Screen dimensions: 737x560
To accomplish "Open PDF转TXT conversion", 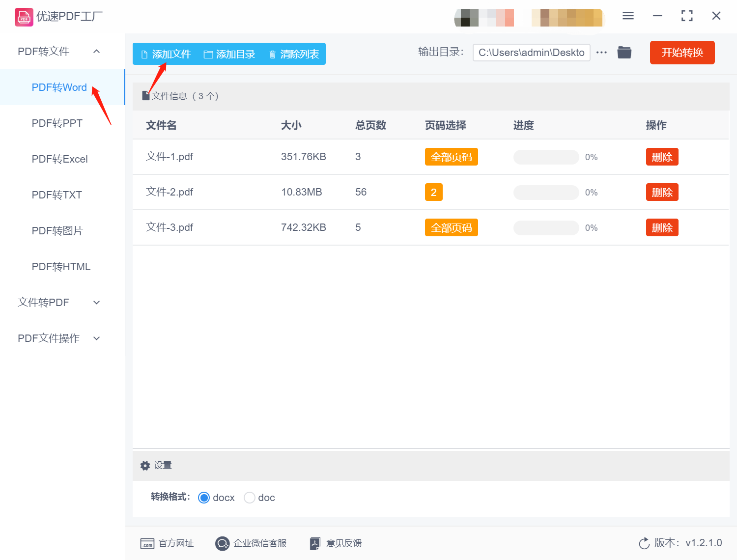I will click(x=62, y=195).
